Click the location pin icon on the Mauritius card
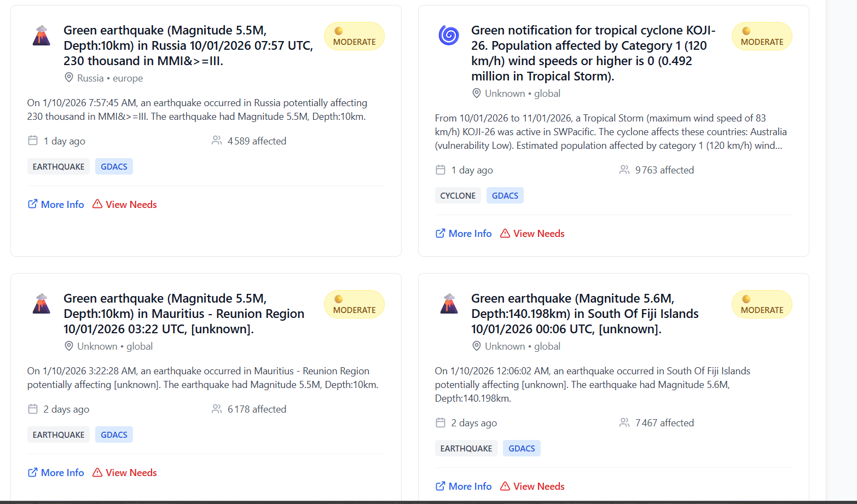The image size is (857, 504). coord(68,346)
